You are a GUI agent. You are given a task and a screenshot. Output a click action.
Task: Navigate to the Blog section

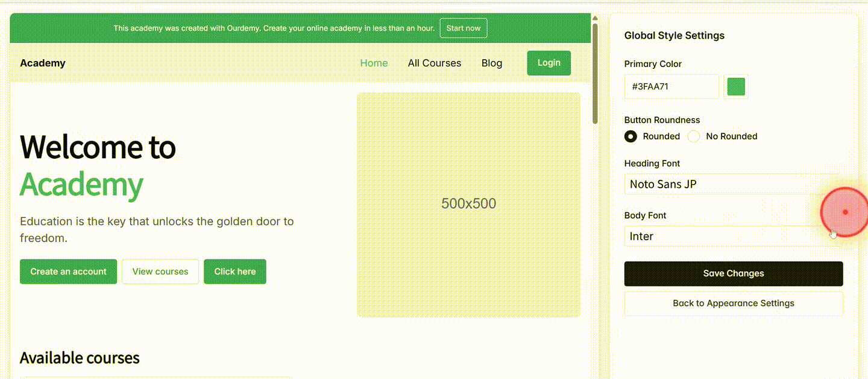[x=491, y=63]
